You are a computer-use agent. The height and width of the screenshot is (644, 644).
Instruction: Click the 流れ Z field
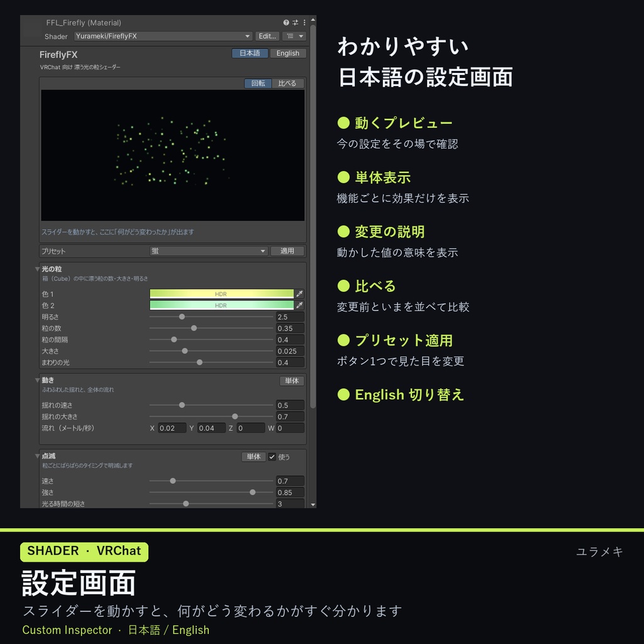[250, 428]
